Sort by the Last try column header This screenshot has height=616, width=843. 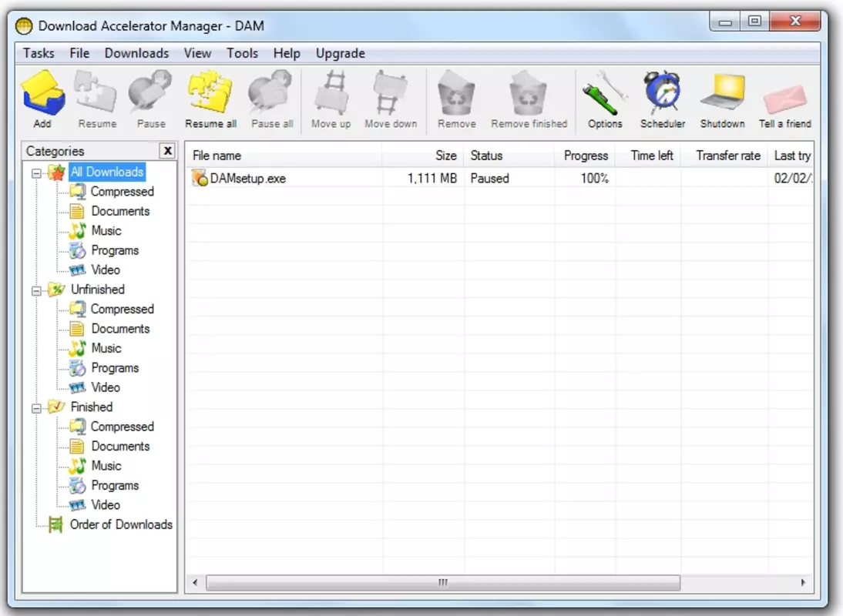(791, 156)
